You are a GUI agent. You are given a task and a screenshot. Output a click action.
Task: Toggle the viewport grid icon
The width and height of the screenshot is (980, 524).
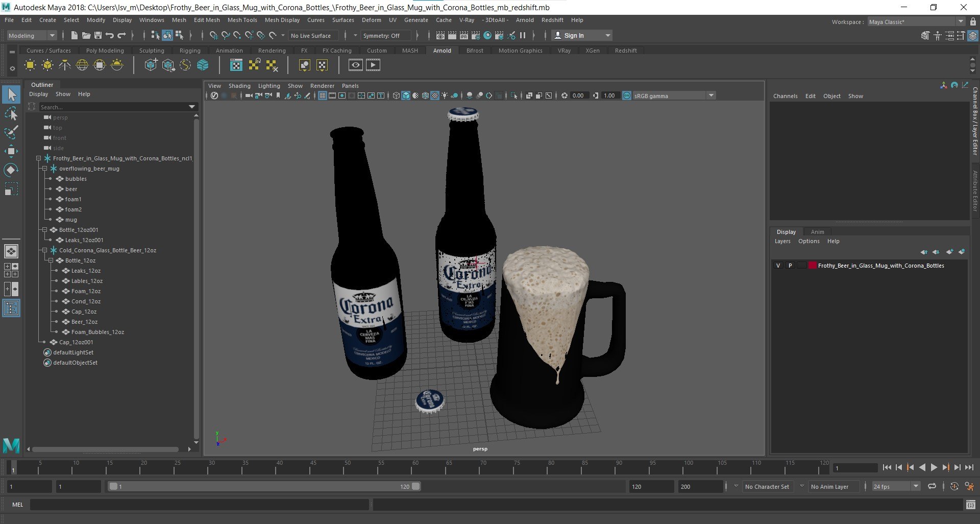323,96
